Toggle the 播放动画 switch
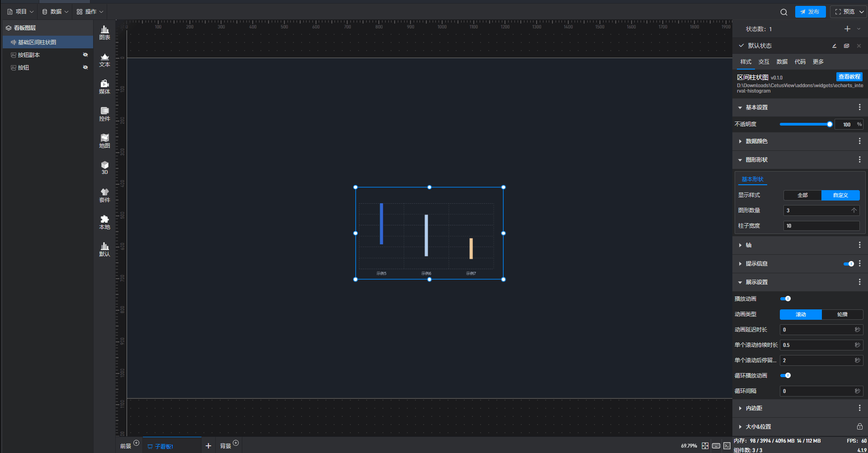 click(x=785, y=299)
